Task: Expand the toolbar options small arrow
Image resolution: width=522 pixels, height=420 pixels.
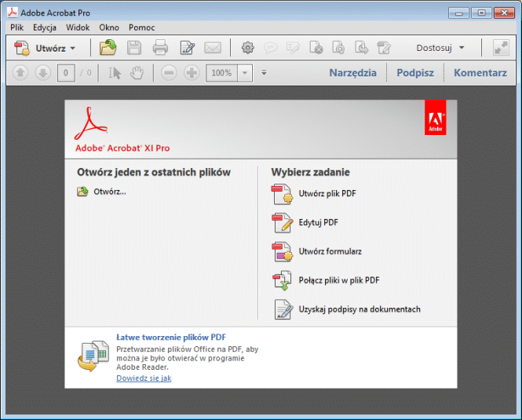Action: point(264,72)
